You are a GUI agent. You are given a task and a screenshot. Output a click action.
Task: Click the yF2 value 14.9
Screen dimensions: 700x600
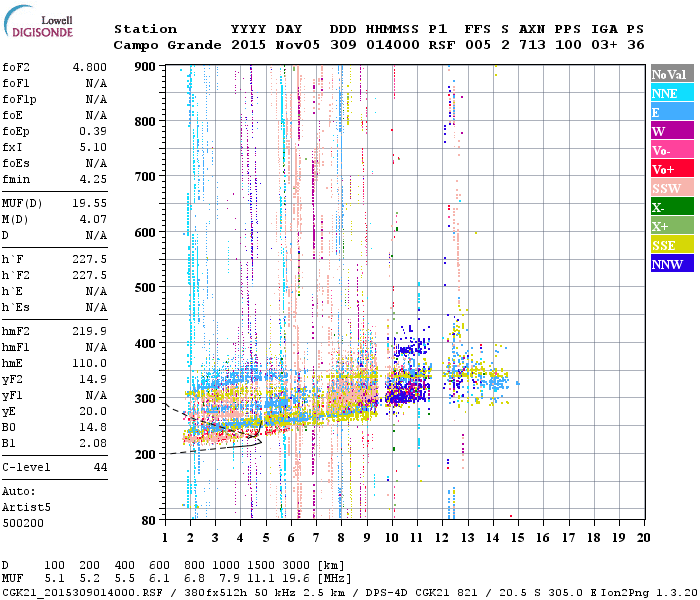(x=93, y=379)
